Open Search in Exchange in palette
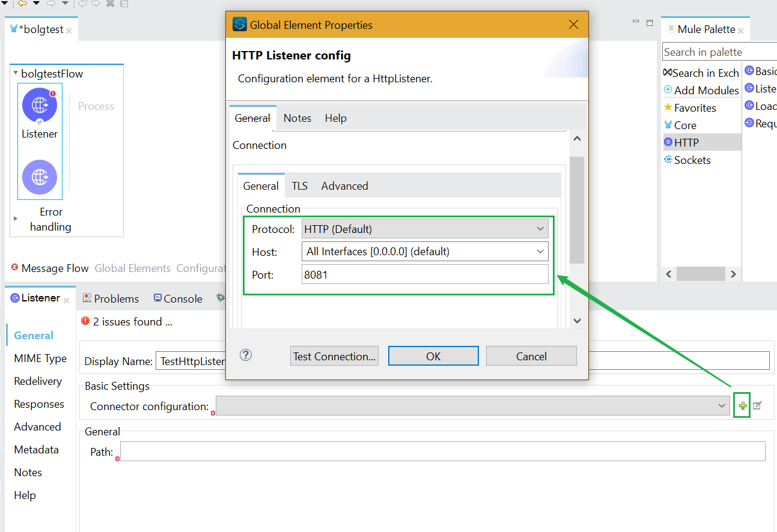The height and width of the screenshot is (532, 777). pos(701,73)
